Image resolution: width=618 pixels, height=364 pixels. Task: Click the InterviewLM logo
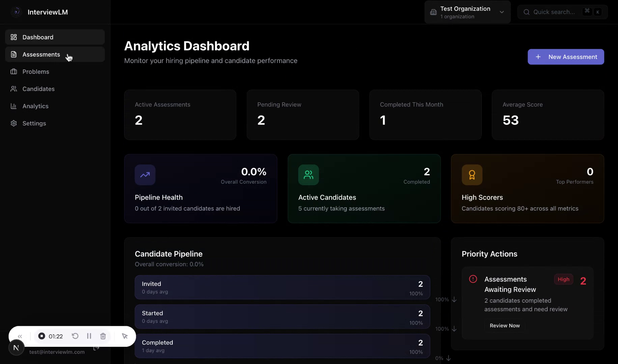pos(16,12)
